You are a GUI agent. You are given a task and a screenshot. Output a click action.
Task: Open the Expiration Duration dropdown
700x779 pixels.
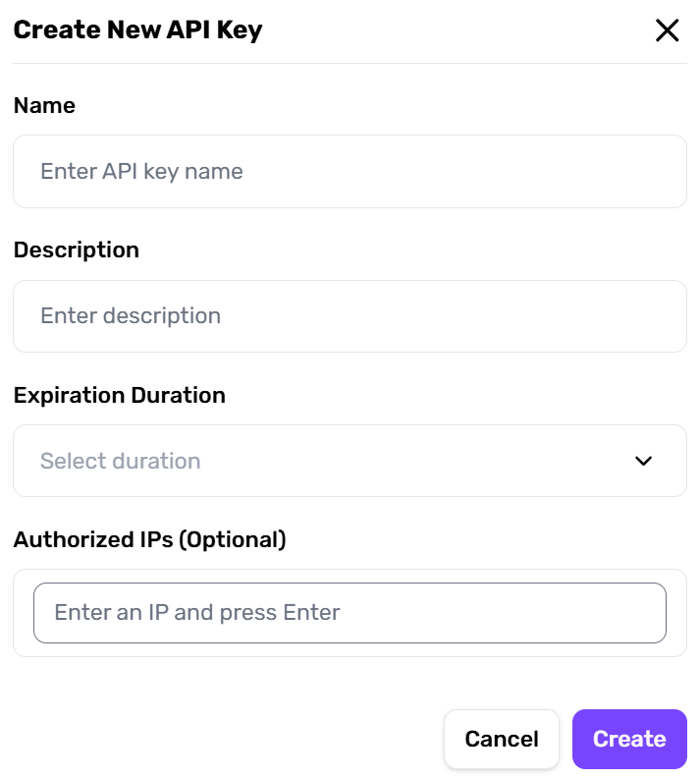click(350, 461)
